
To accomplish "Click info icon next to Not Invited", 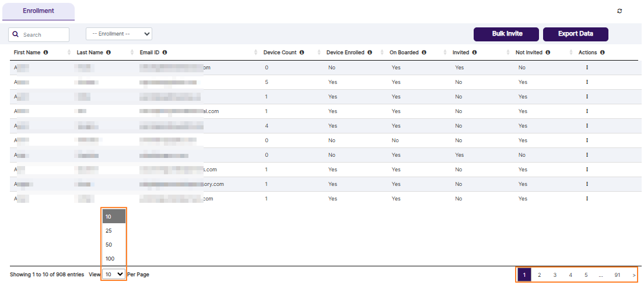I will coord(548,52).
